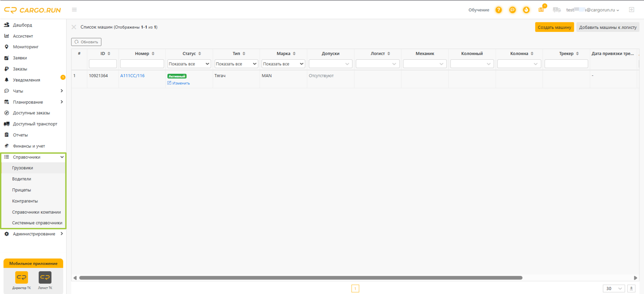Open the Статус filter dropdown
Image resolution: width=644 pixels, height=294 pixels.
(x=189, y=64)
